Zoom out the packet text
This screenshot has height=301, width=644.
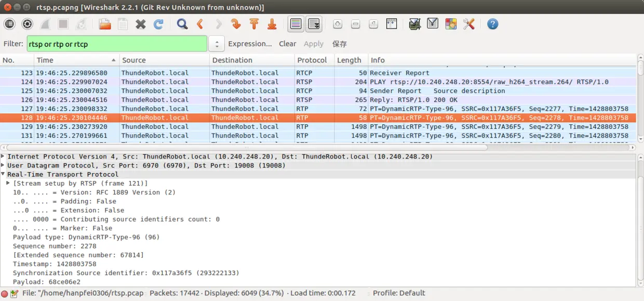pos(356,24)
